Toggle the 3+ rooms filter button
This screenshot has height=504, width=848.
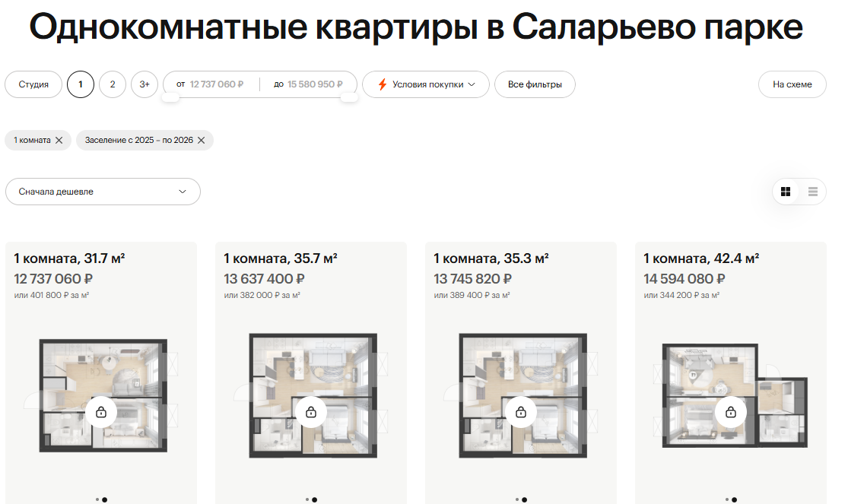[145, 84]
